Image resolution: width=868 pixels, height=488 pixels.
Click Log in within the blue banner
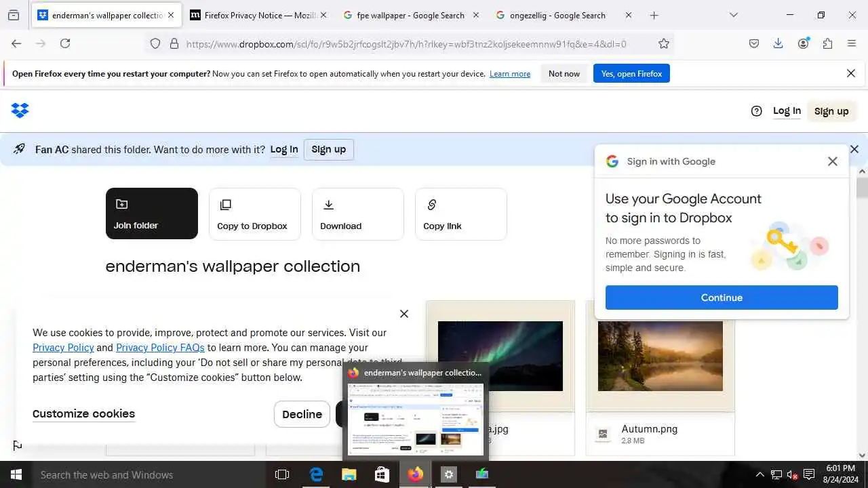tap(284, 150)
